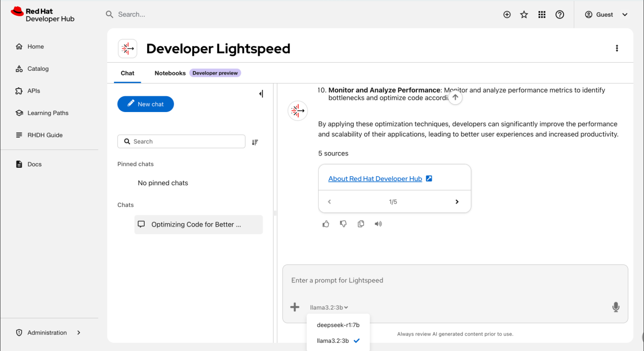
Task: Open the Developer Lightspeed kebab menu
Action: coord(617,48)
